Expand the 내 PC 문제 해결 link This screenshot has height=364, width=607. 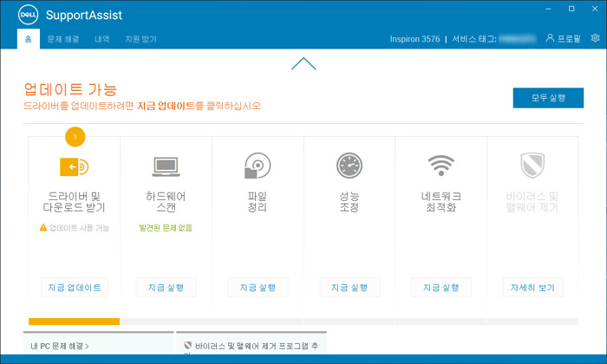(x=60, y=346)
